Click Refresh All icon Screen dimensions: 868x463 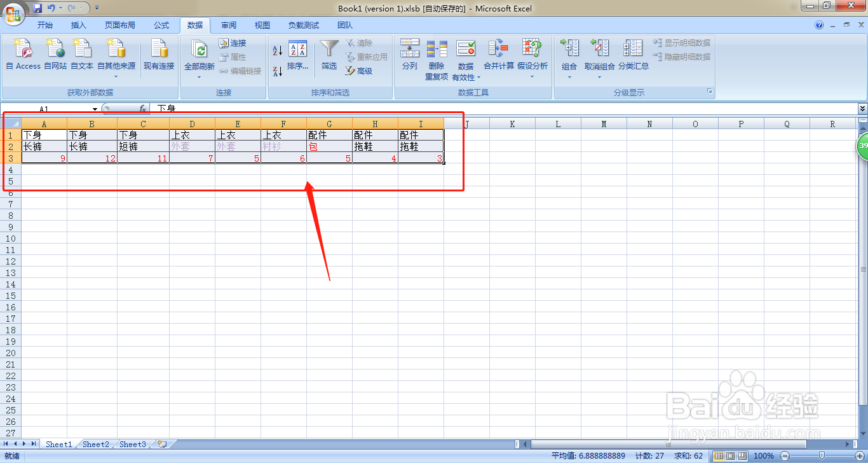200,50
